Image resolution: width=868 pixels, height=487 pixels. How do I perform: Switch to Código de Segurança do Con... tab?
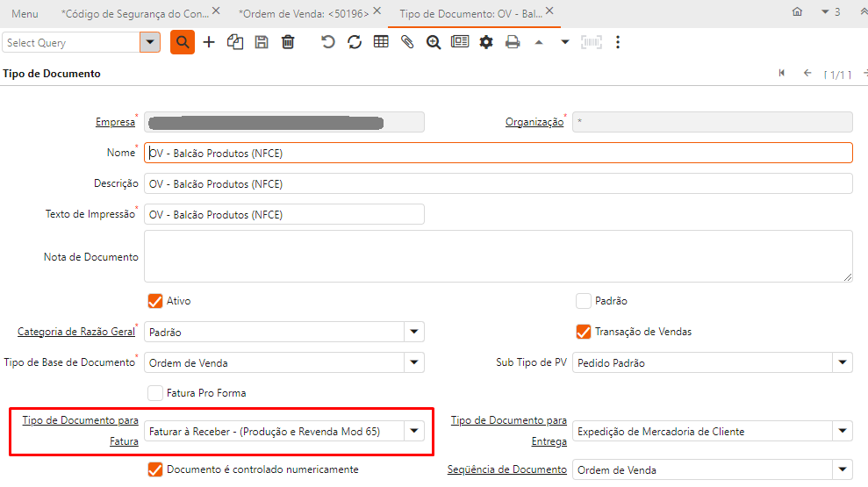click(135, 14)
